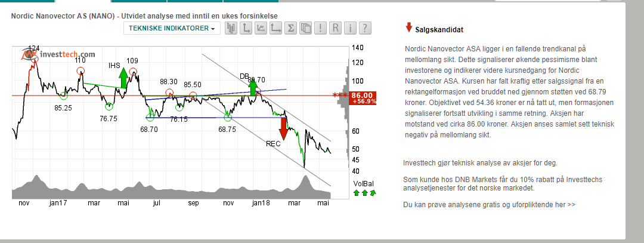Click the overlapping pages copy icon

tap(305, 29)
